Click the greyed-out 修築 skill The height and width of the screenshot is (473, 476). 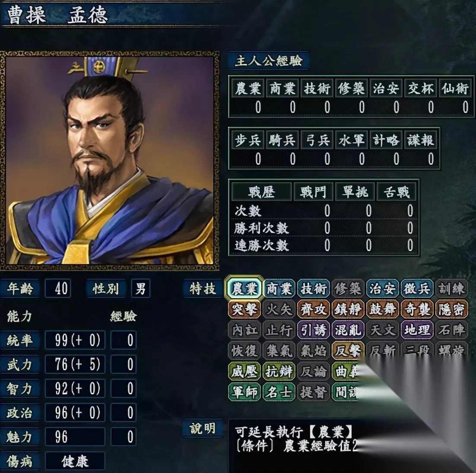click(x=348, y=288)
